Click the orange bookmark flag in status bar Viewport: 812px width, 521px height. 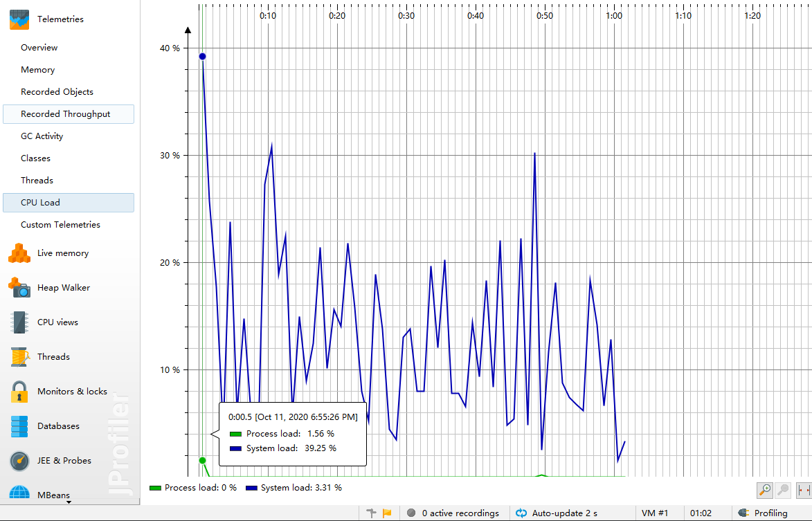click(387, 513)
